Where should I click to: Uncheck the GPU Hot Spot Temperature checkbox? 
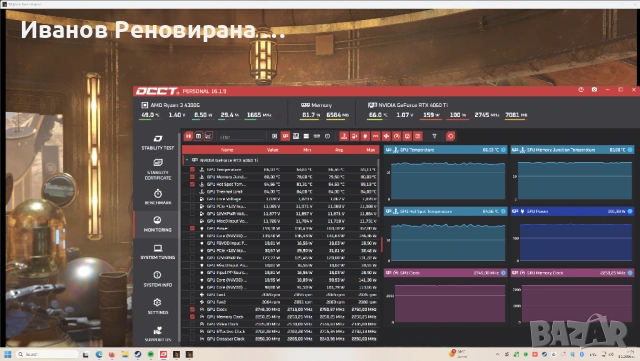192,184
